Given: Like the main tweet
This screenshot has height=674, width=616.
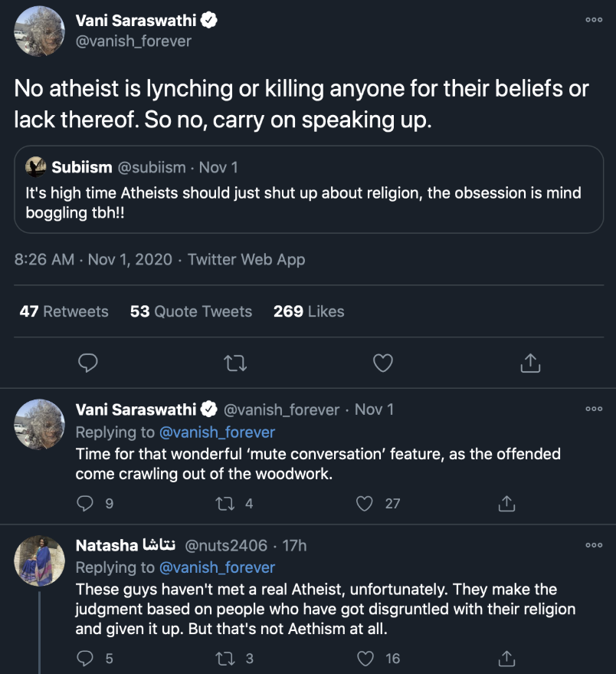Looking at the screenshot, I should tap(382, 363).
